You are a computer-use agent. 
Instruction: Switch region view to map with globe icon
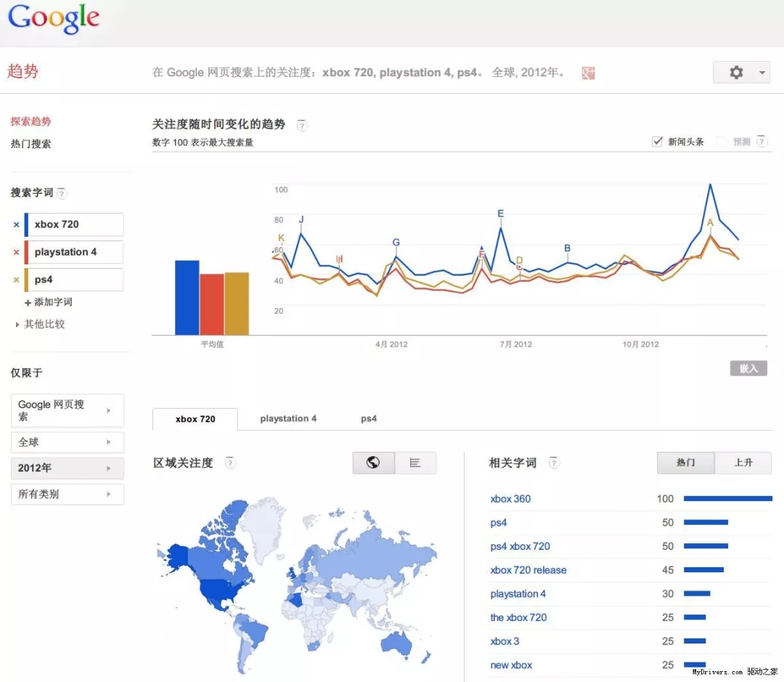373,462
